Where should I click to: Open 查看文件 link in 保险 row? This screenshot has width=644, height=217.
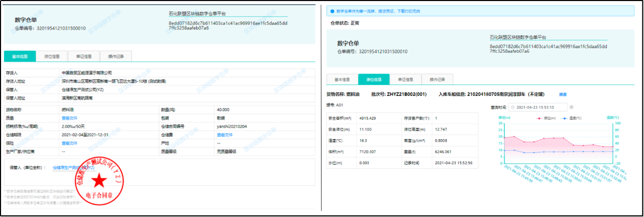69,143
